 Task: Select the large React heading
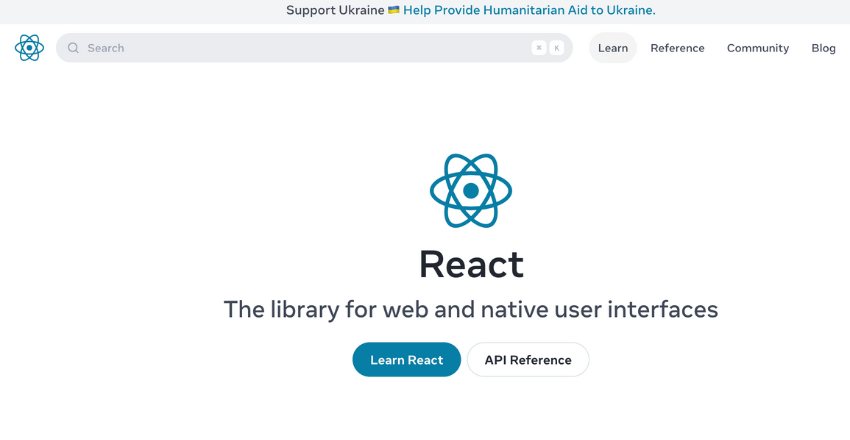[471, 264]
